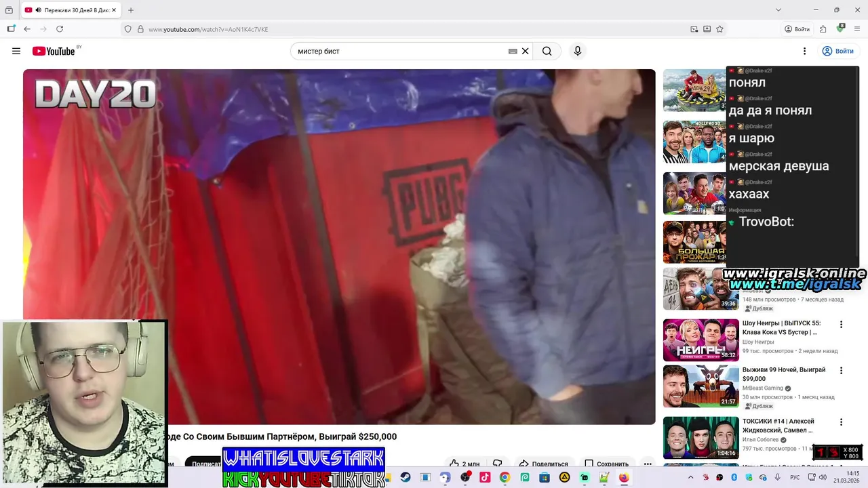Open options for Выживи 99 Ночей video
This screenshot has width=868, height=488.
[841, 371]
